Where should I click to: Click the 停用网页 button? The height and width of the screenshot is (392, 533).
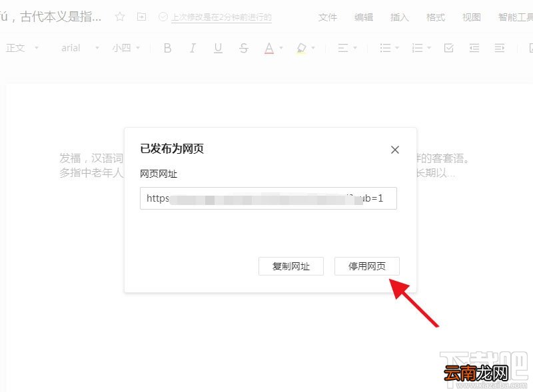367,266
